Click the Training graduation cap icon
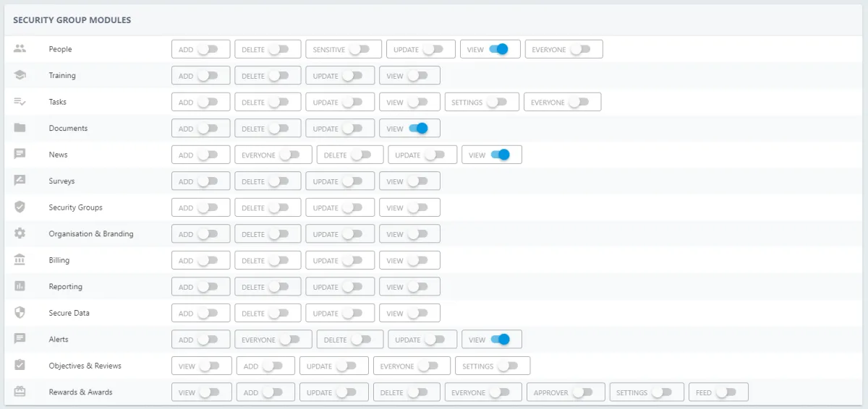The height and width of the screenshot is (409, 868). point(20,75)
